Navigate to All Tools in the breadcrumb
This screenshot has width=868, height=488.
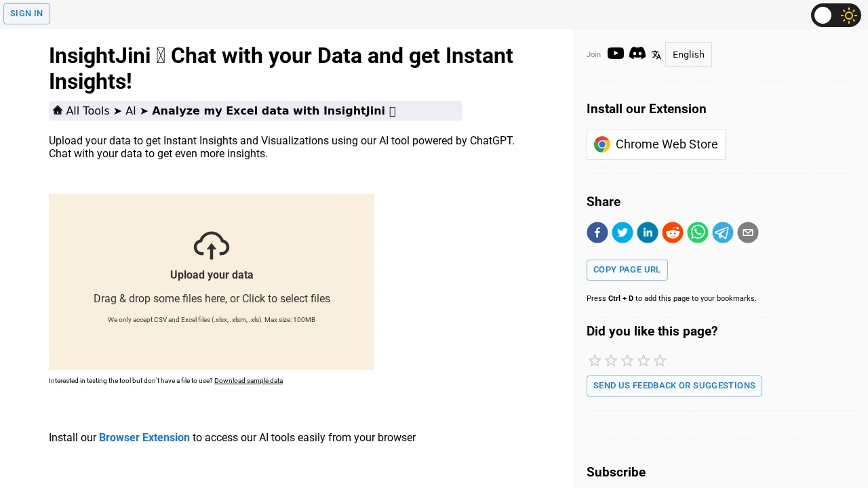pos(88,110)
